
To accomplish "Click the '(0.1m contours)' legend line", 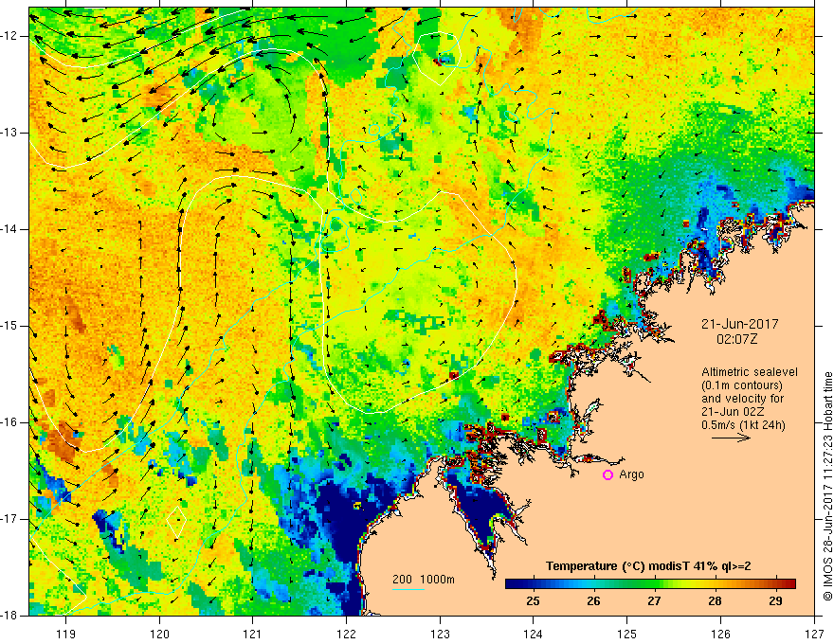I will 742,385.
